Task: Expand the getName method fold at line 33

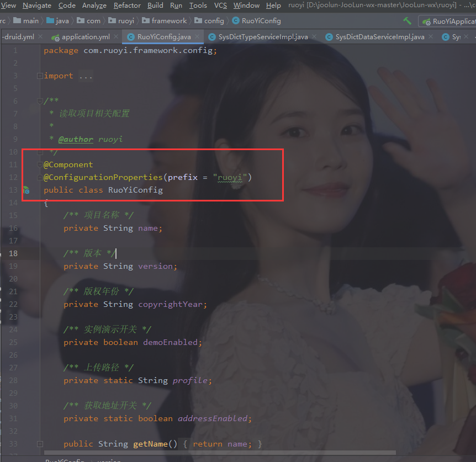Action: (x=40, y=444)
